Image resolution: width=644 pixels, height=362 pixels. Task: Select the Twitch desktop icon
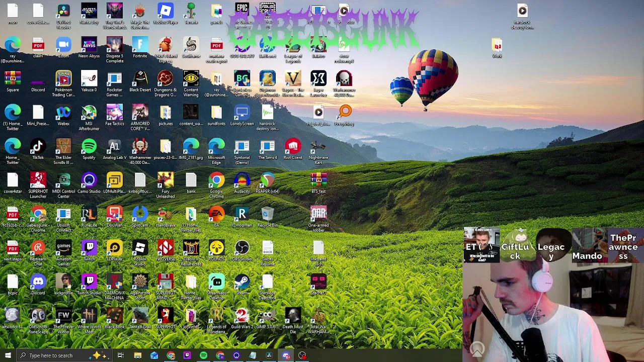(89, 251)
